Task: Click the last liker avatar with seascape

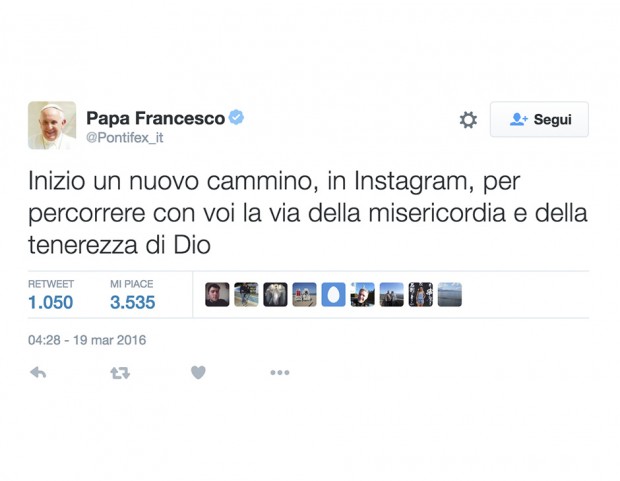Action: click(450, 295)
